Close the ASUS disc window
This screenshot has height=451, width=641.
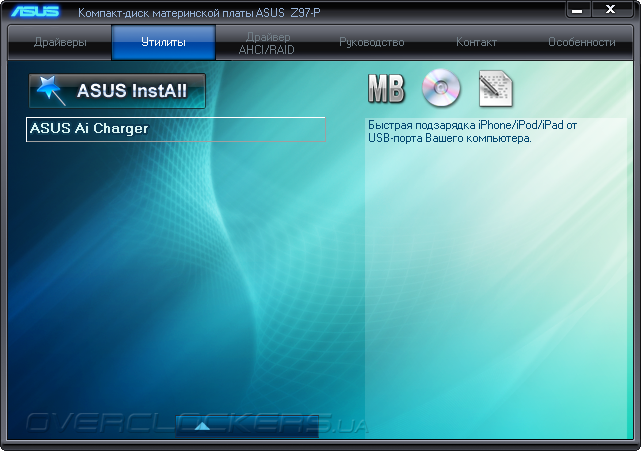[611, 10]
